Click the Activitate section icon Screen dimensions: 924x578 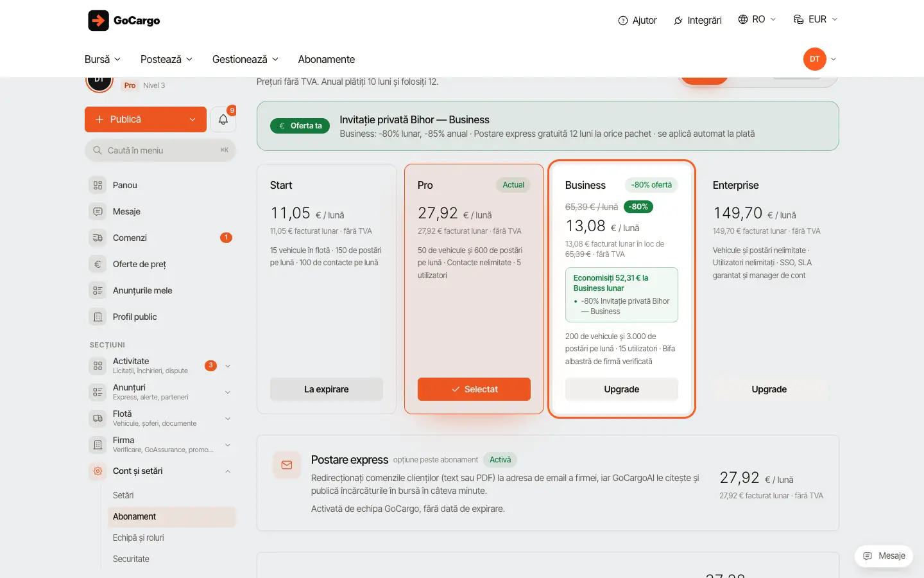pos(98,365)
